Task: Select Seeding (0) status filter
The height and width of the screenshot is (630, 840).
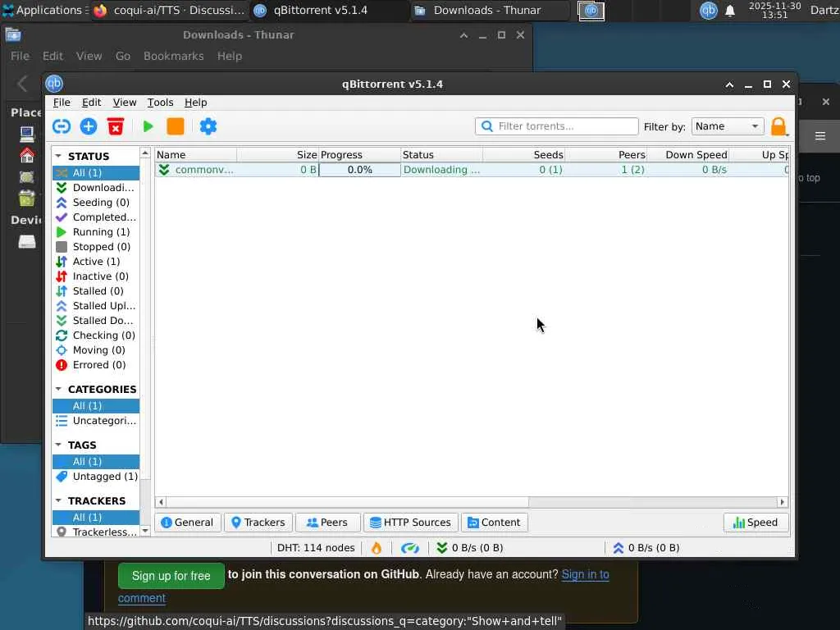Action: 96,203
